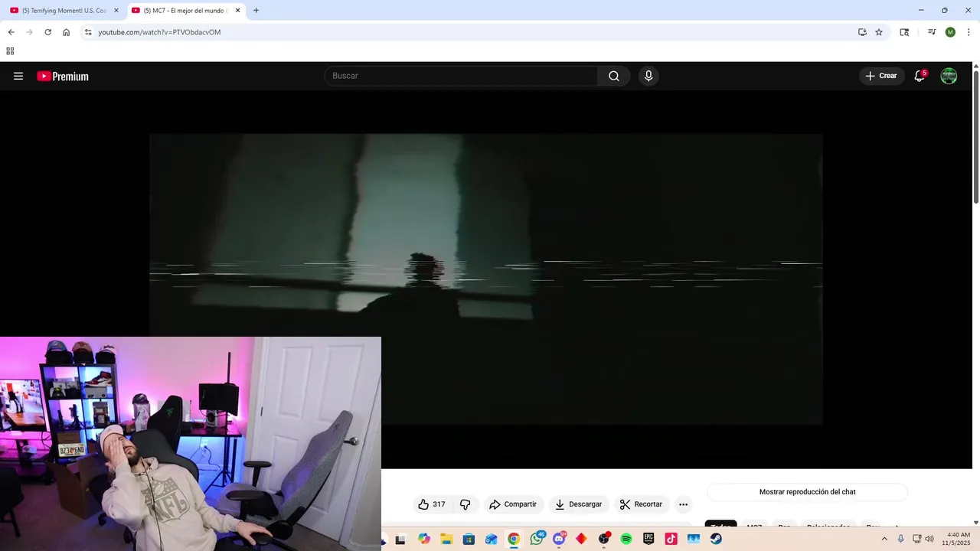Click the page vertical scrollbar thumb
The width and height of the screenshot is (980, 551).
click(x=976, y=135)
